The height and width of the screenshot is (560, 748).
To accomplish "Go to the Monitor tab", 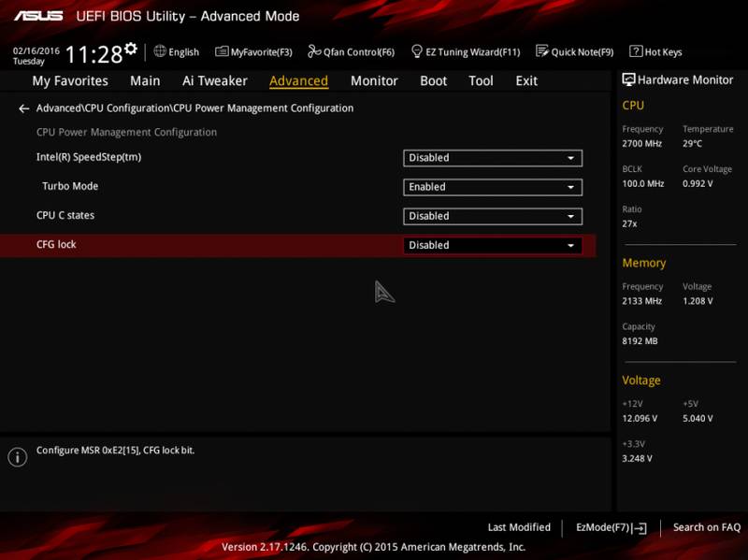I will [374, 81].
